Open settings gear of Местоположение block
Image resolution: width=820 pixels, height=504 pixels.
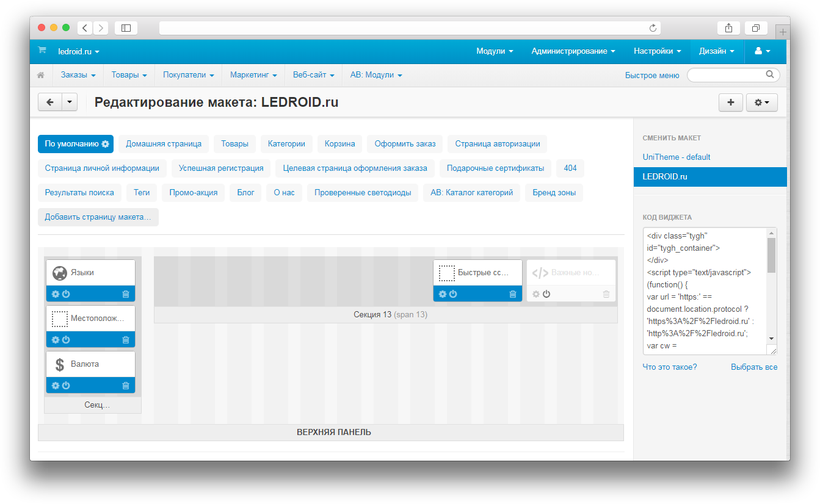click(x=56, y=340)
